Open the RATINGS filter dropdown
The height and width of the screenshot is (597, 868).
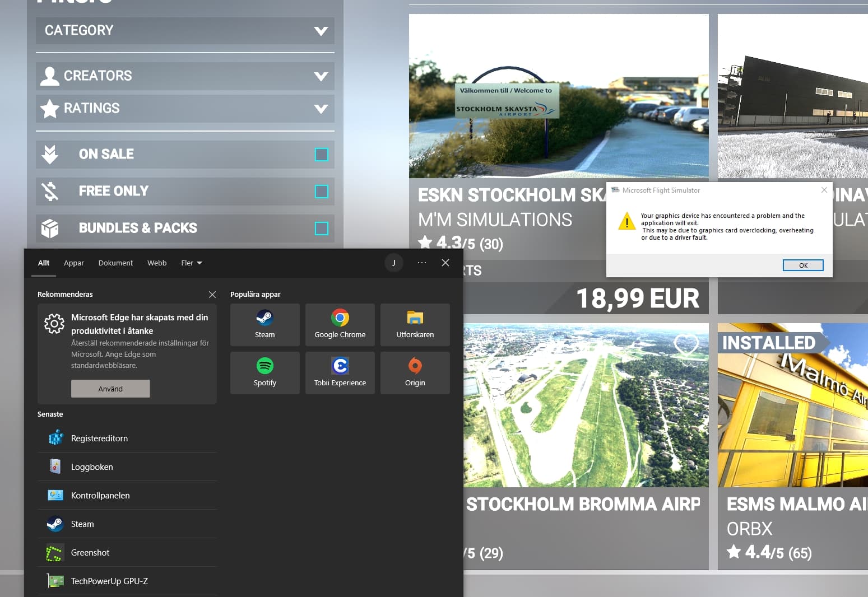pyautogui.click(x=185, y=108)
